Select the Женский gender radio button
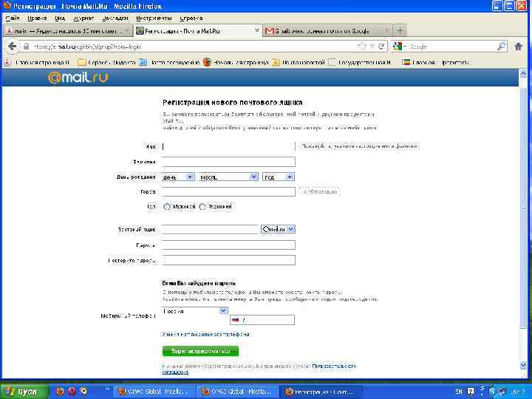Screen dimensions: 532x399 (x=202, y=207)
